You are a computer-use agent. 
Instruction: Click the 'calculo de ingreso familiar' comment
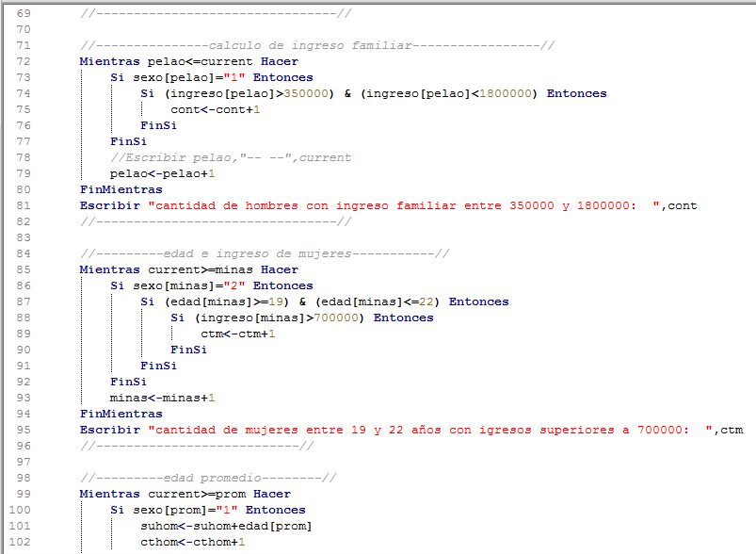tap(317, 45)
